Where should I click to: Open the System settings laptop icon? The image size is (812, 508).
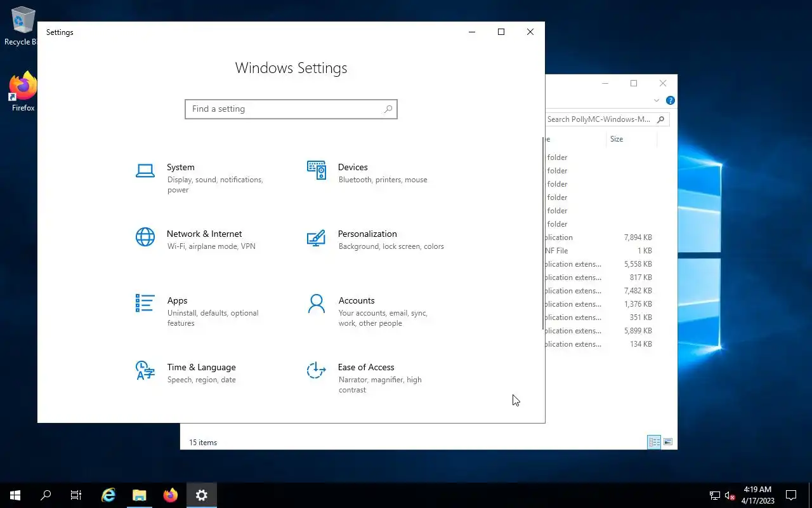tap(145, 170)
